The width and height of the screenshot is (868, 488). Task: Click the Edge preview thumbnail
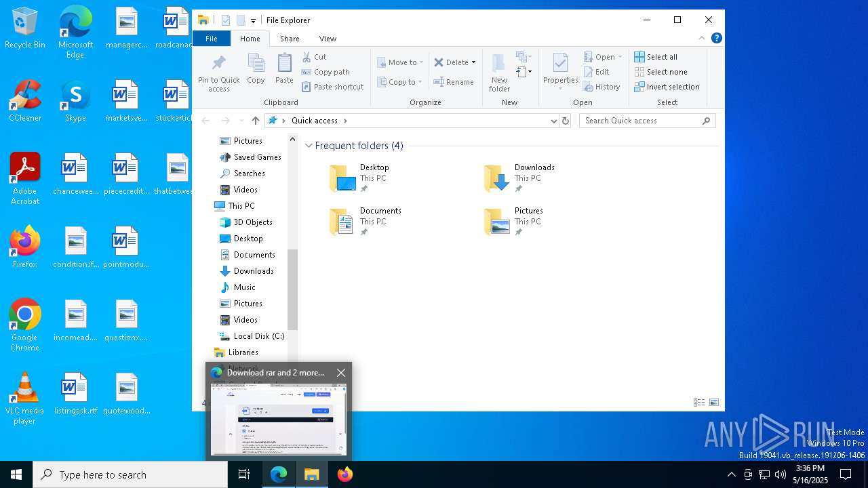tap(279, 420)
